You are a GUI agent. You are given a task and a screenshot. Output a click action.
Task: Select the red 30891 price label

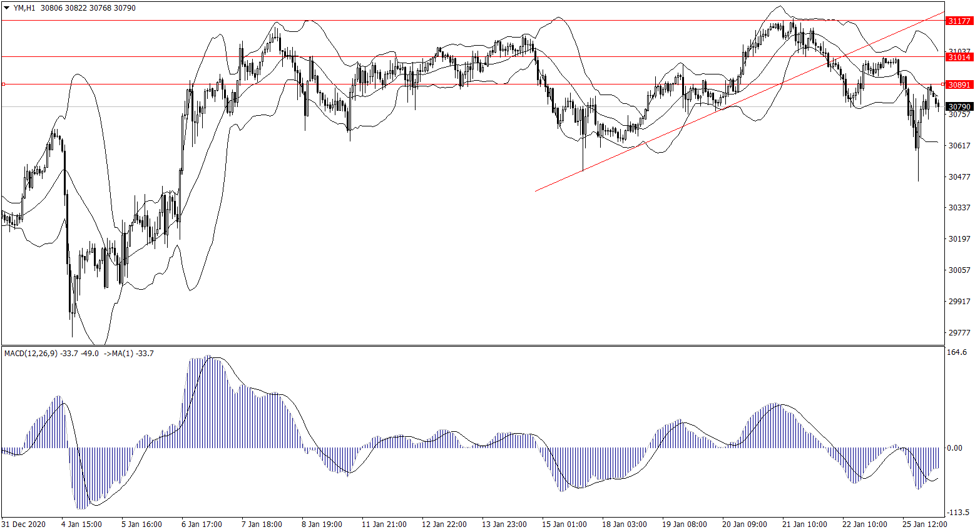959,84
